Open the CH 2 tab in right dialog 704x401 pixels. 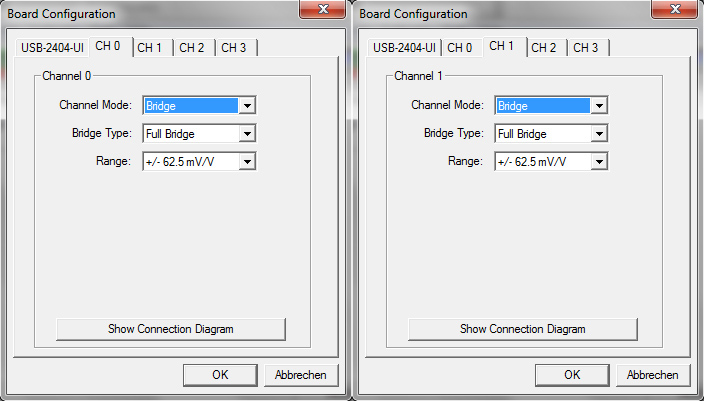click(546, 48)
